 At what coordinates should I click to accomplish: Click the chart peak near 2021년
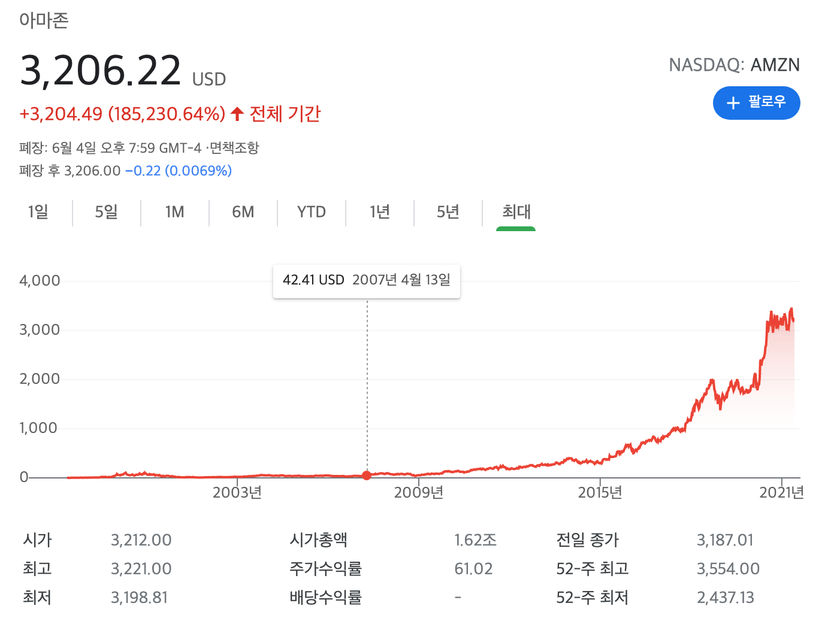tap(791, 310)
